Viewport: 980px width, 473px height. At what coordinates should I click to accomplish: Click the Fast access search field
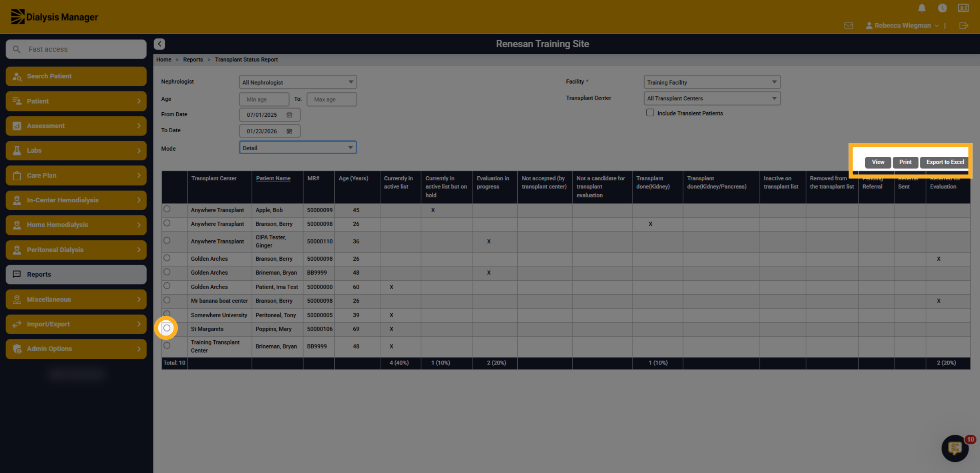[x=76, y=49]
